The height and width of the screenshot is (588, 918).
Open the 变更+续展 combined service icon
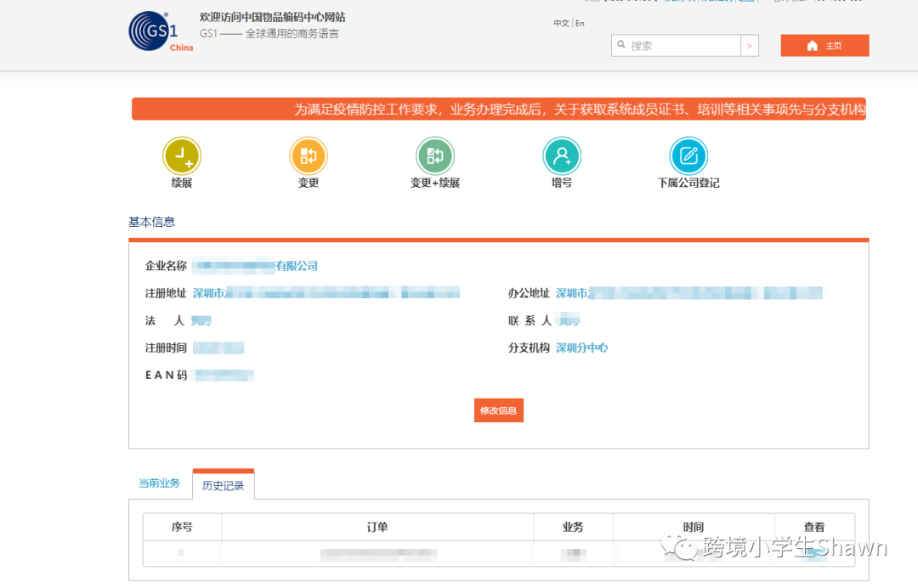434,155
